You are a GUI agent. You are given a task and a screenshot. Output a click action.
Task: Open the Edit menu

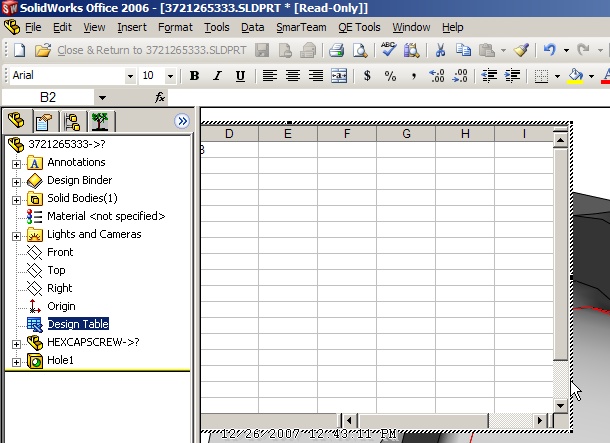click(x=62, y=27)
